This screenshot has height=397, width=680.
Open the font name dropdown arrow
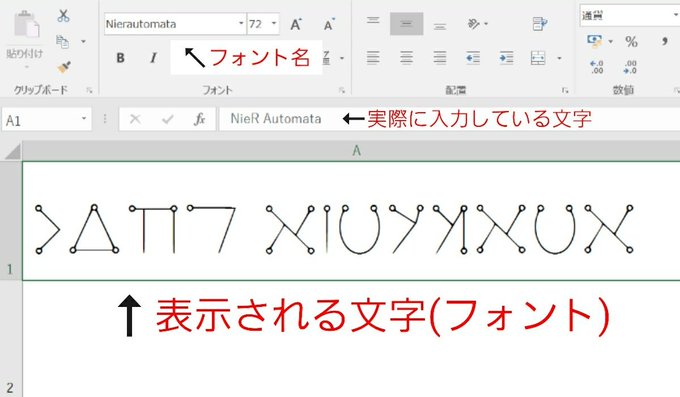click(x=242, y=23)
